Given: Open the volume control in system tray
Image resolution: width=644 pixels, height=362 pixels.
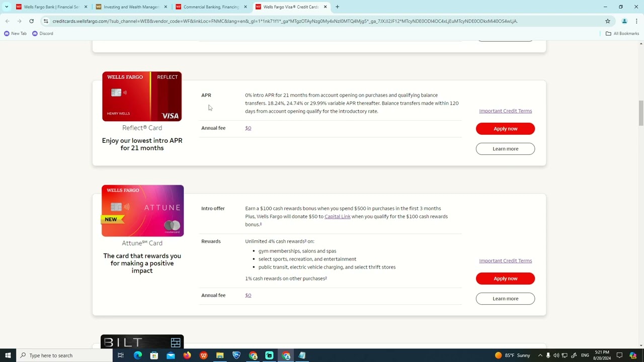Looking at the screenshot, I should [556, 355].
